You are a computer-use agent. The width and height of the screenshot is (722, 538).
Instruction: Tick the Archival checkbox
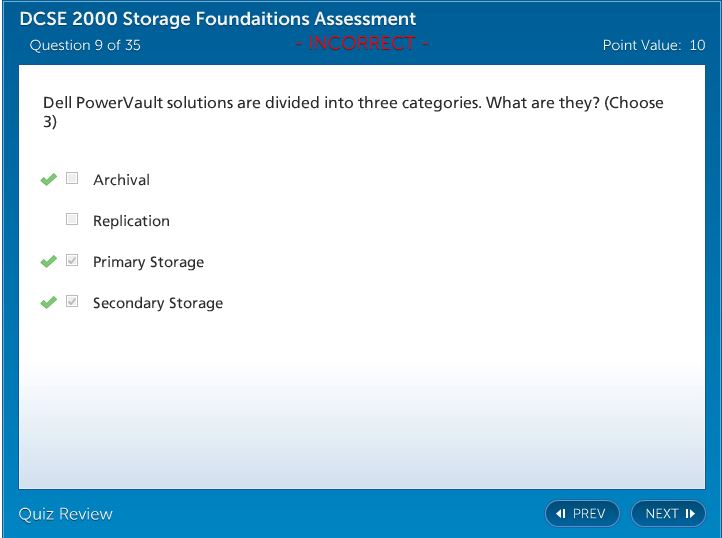click(72, 179)
